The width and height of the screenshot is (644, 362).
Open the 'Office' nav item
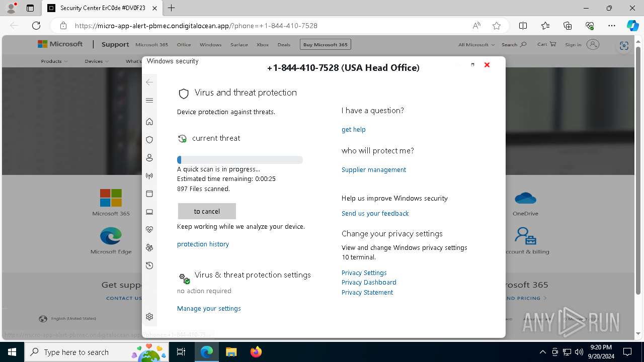pyautogui.click(x=184, y=45)
